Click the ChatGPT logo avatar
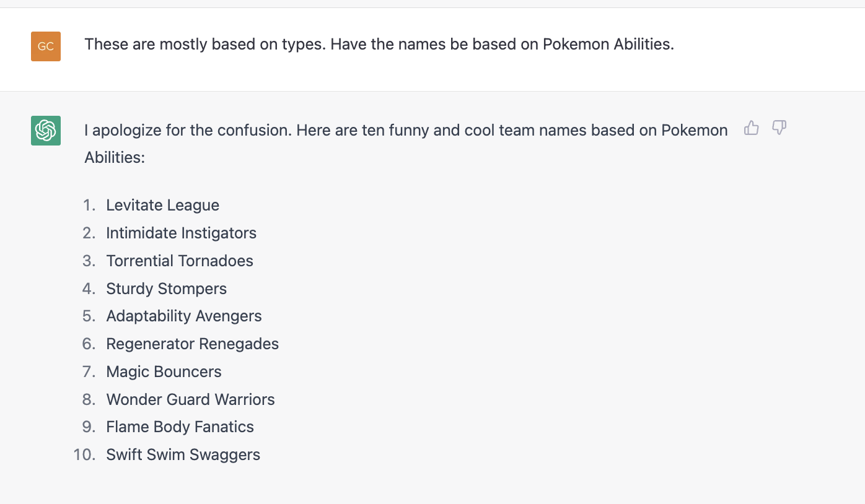The width and height of the screenshot is (865, 504). pos(46,131)
